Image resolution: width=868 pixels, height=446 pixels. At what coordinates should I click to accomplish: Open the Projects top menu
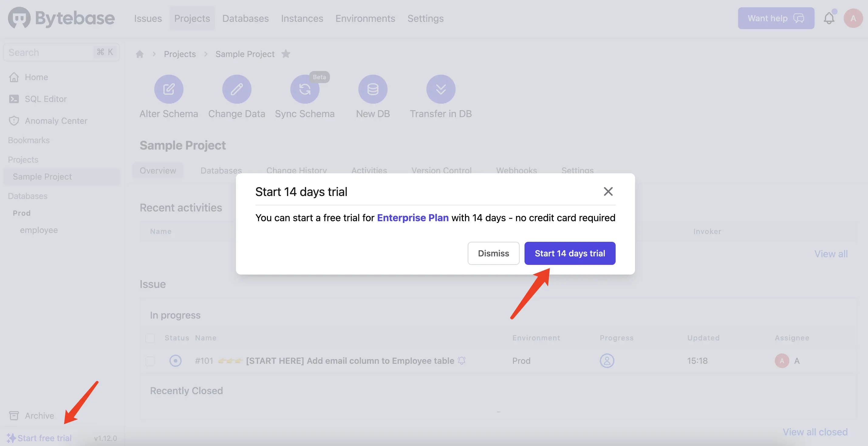click(x=192, y=18)
